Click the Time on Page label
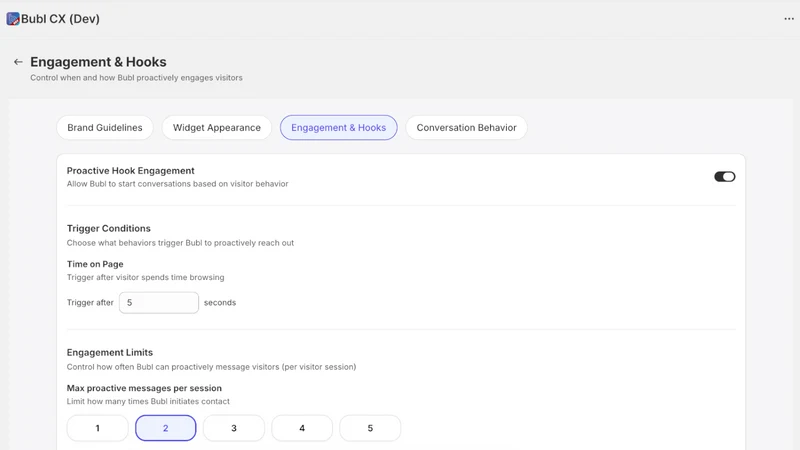 [95, 264]
